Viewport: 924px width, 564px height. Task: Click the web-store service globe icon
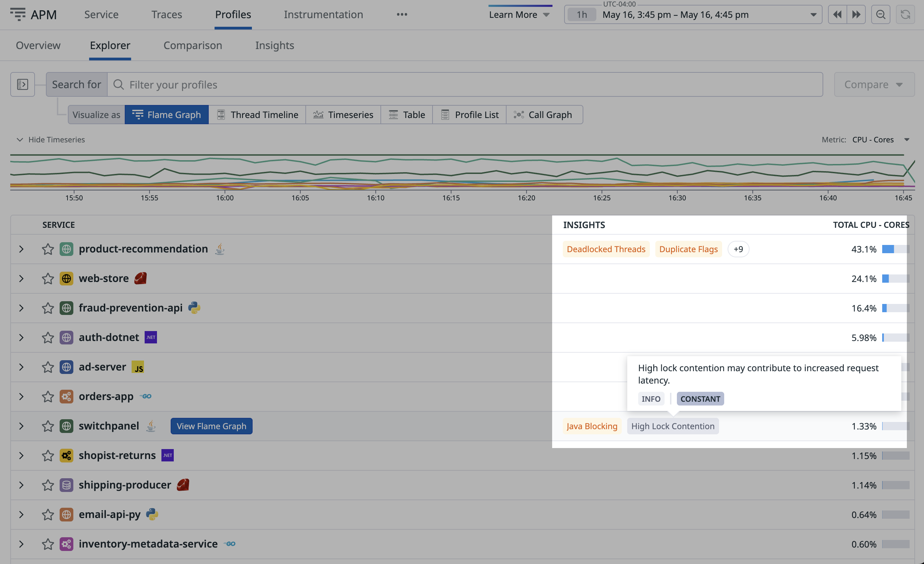(x=66, y=279)
